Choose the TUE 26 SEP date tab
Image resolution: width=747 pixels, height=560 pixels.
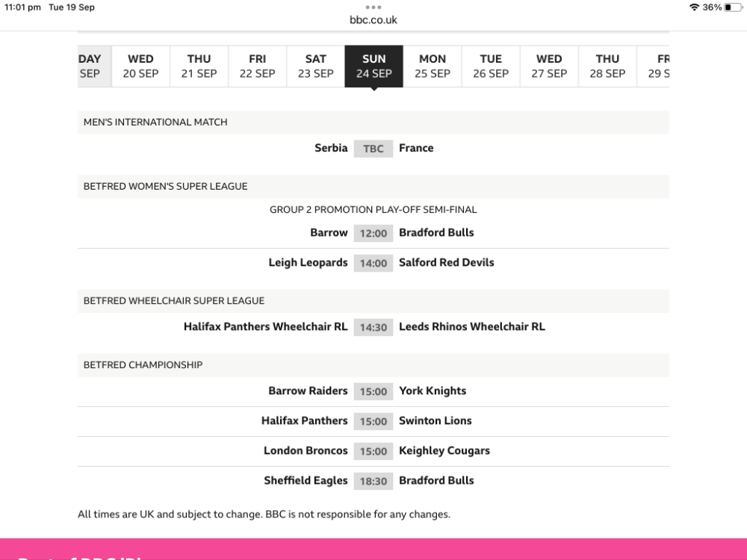[491, 66]
